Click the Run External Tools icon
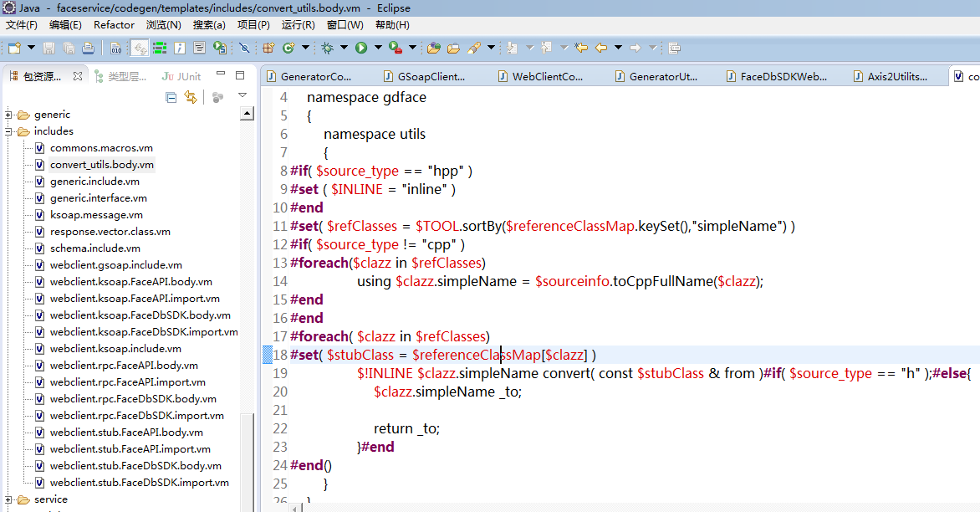The width and height of the screenshot is (980, 512). point(395,49)
